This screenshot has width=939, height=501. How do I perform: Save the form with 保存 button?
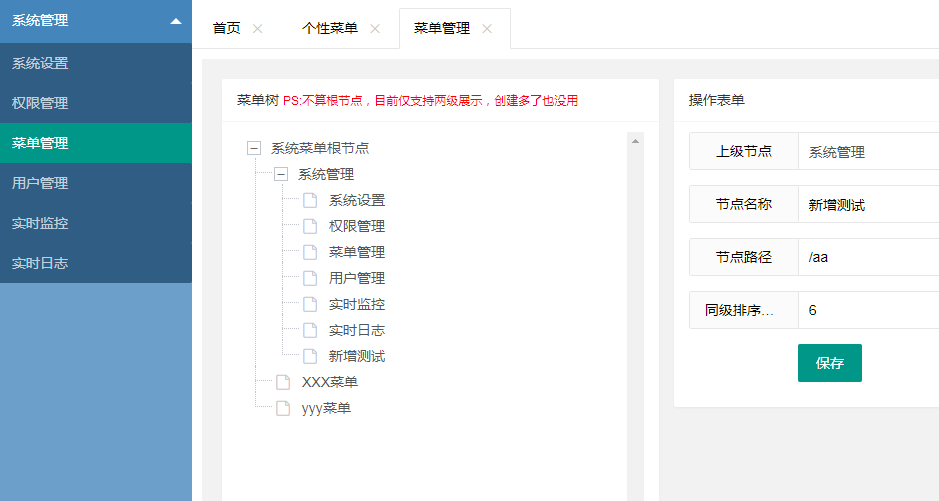(829, 363)
